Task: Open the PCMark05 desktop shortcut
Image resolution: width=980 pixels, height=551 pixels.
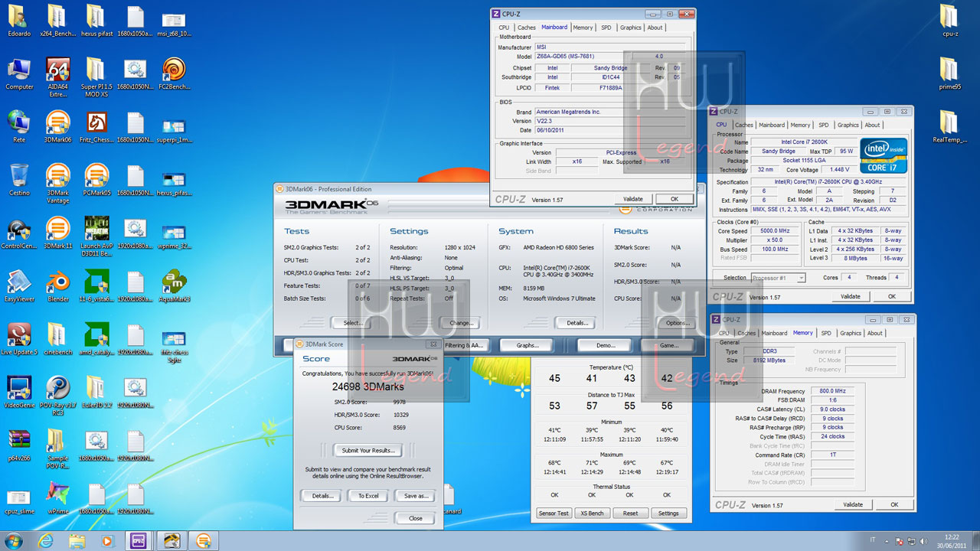Action: click(96, 181)
